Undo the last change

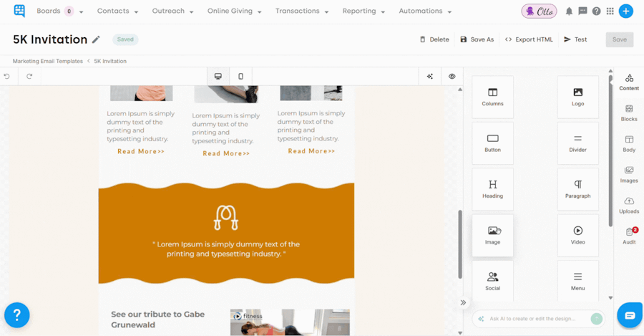click(6, 76)
